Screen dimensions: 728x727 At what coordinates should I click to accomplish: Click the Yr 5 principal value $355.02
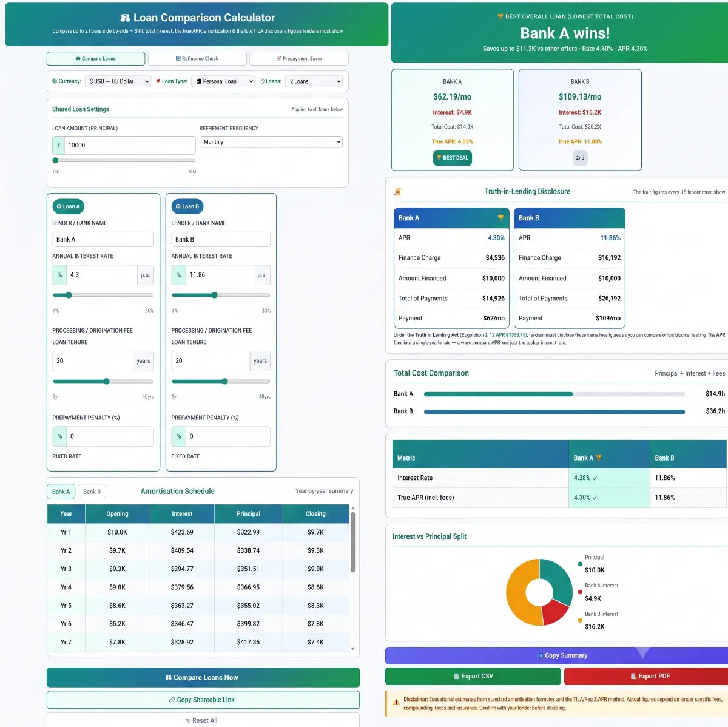click(x=248, y=606)
